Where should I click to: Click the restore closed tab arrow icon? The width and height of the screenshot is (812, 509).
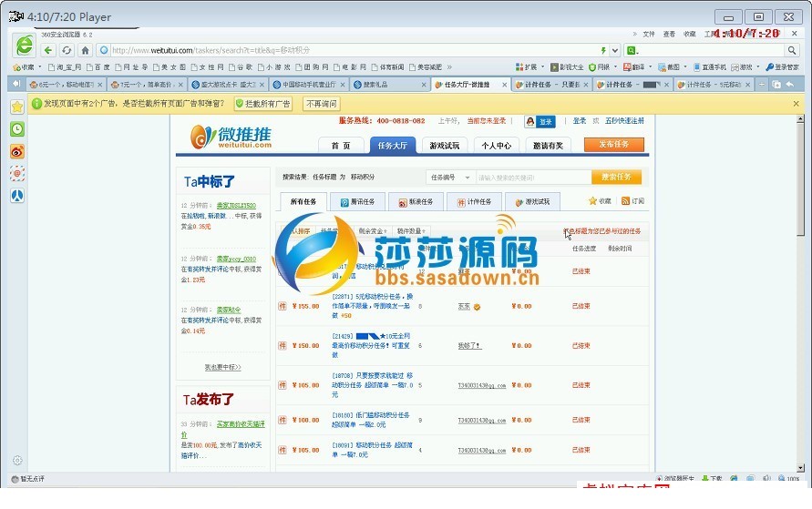tap(790, 85)
